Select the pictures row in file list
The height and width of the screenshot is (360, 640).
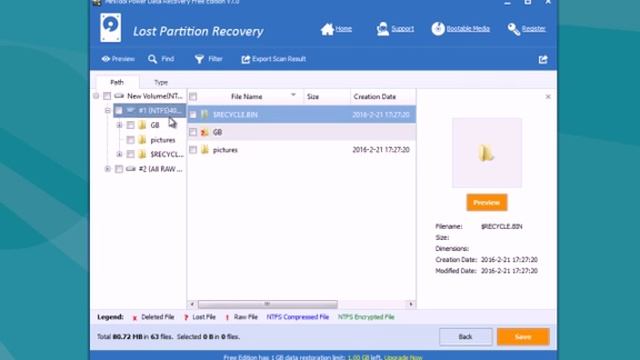click(302, 150)
